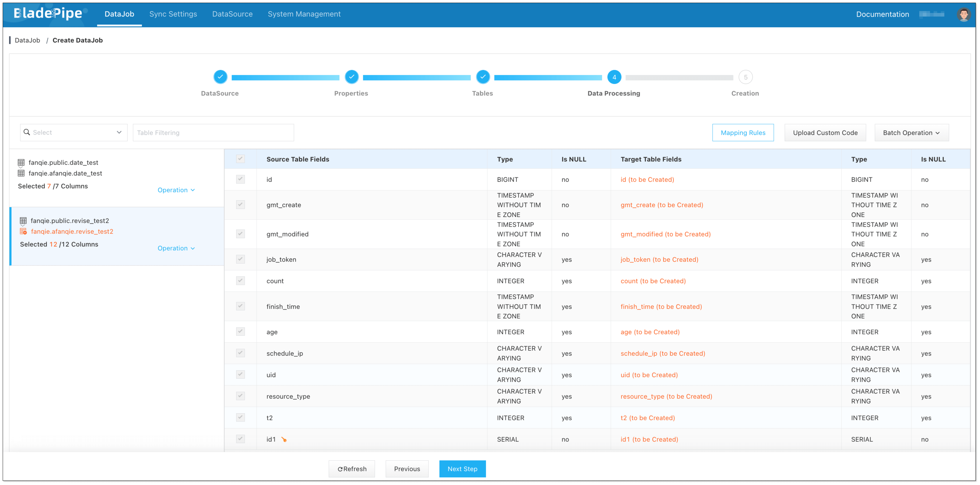Click table icon beside fanqie.afanqie.date_test
This screenshot has height=485, width=980.
pos(21,173)
